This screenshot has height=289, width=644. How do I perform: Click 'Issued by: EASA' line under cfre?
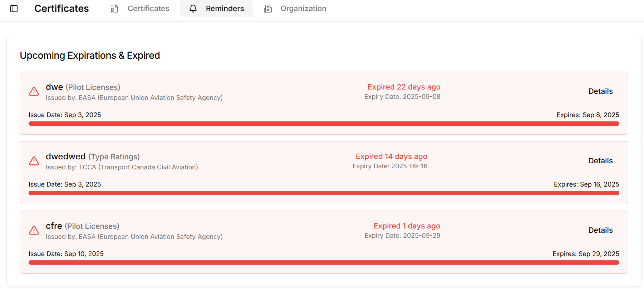134,237
